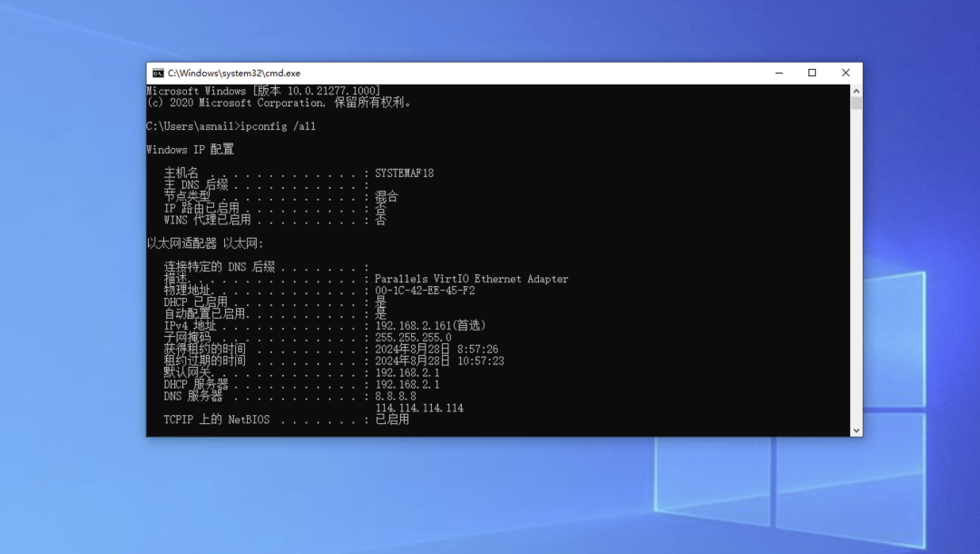Minimize the cmd.exe window
980x554 pixels.
point(779,74)
